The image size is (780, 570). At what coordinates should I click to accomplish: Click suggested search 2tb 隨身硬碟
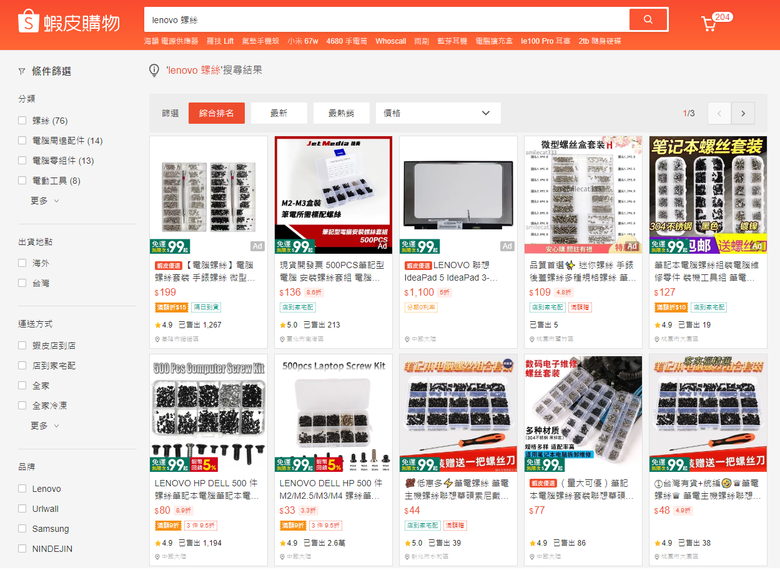coord(599,41)
